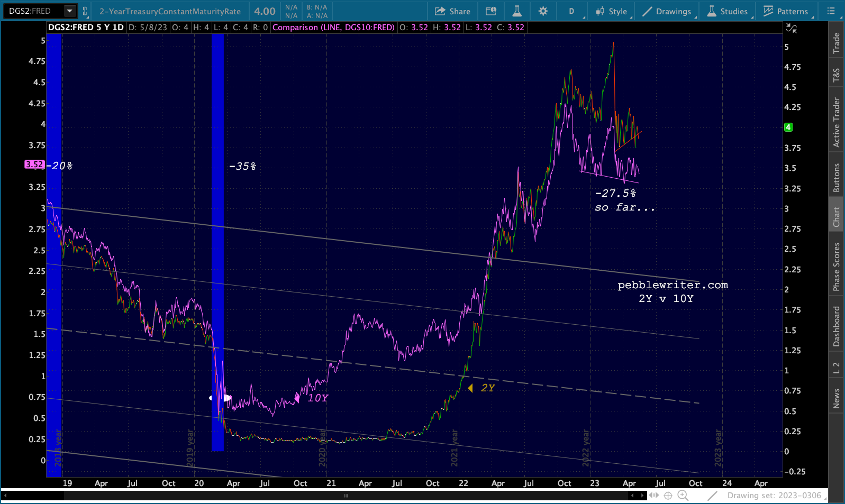This screenshot has height=504, width=845.
Task: Click the B: N/A bid readout
Action: pos(317,7)
